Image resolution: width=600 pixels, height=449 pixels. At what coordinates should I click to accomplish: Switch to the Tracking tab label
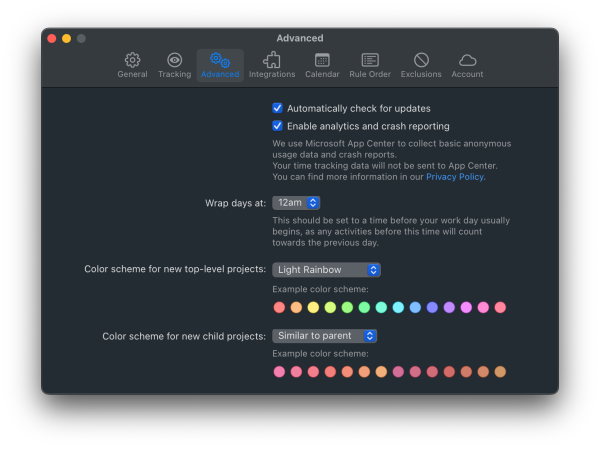tap(174, 74)
